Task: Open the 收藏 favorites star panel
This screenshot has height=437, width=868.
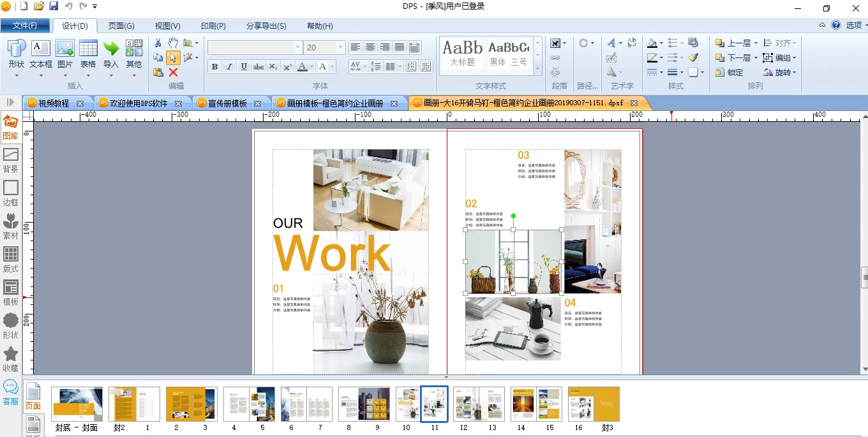Action: [x=10, y=359]
